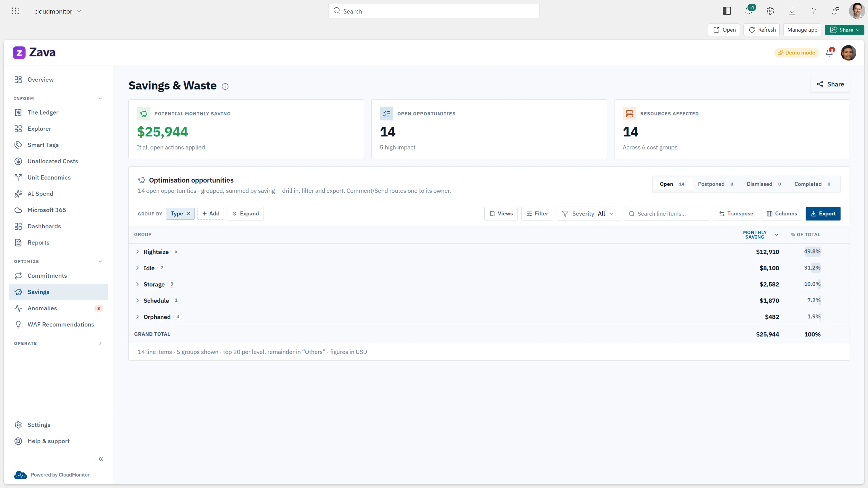Click the Share button on Savings page
This screenshot has width=868, height=488.
tap(830, 84)
